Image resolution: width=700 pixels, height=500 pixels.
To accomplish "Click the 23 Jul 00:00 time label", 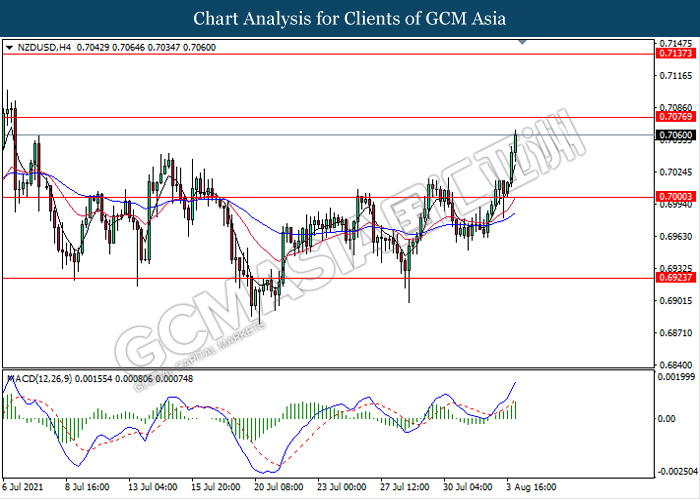I will [x=342, y=487].
